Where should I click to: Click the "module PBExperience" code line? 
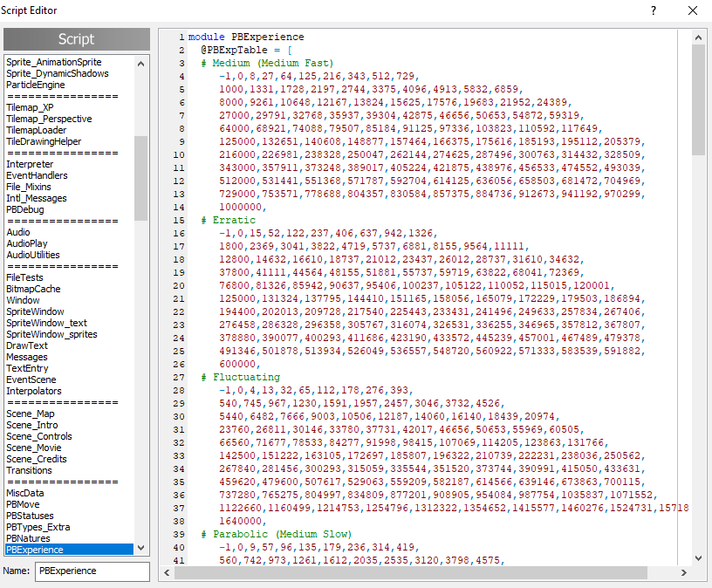point(246,38)
